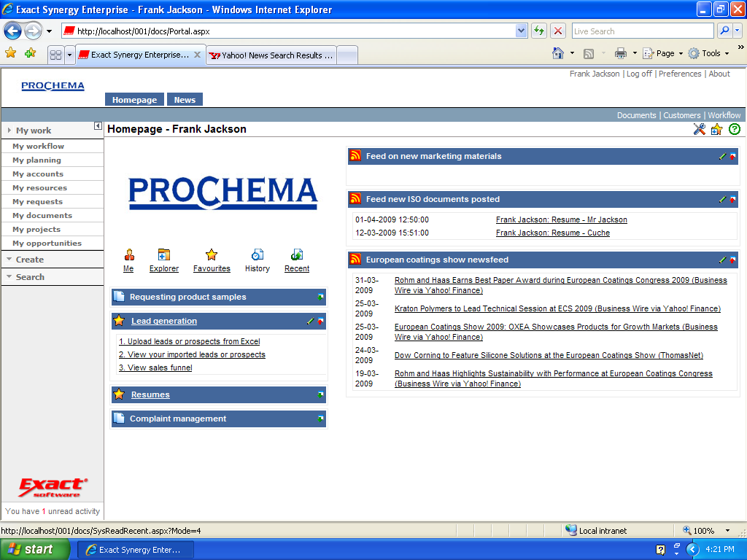Viewport: 747px width, 560px height.
Task: Collapse the Search sidebar section
Action: (x=9, y=276)
